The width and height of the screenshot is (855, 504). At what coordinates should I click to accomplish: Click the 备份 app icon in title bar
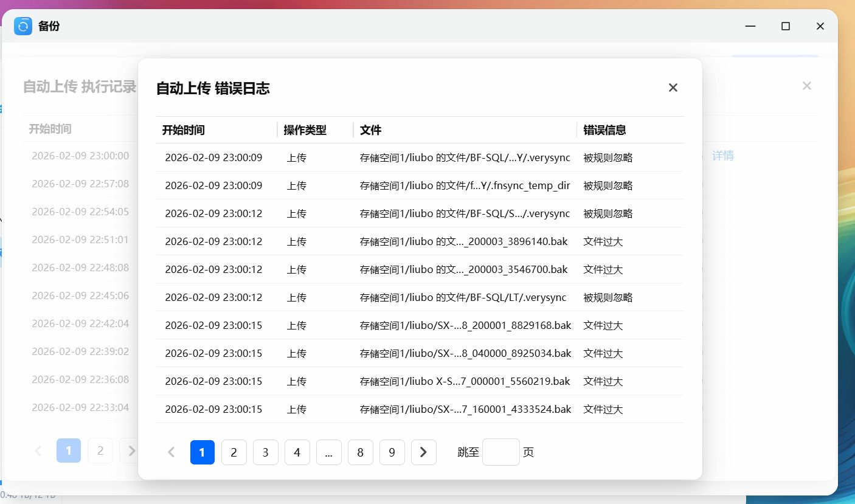(x=23, y=26)
